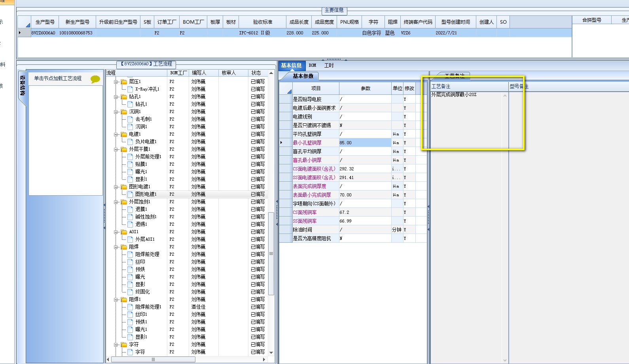Collapse the 阻焊1 tree node
629x364 pixels.
pos(116,300)
